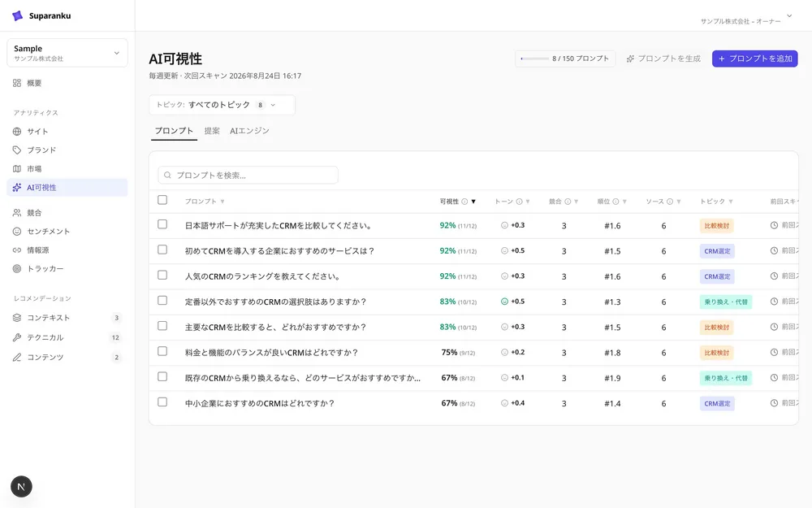Viewport: 812px width, 508px height.
Task: Check the box for 定番以外でおすすめのCRM row
Action: [162, 301]
